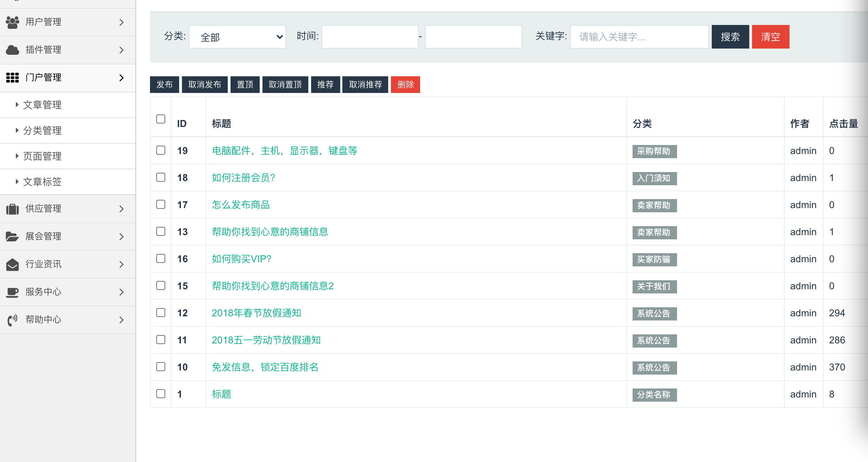Click the red 删除 delete button
Viewport: 868px width, 462px height.
coord(405,84)
